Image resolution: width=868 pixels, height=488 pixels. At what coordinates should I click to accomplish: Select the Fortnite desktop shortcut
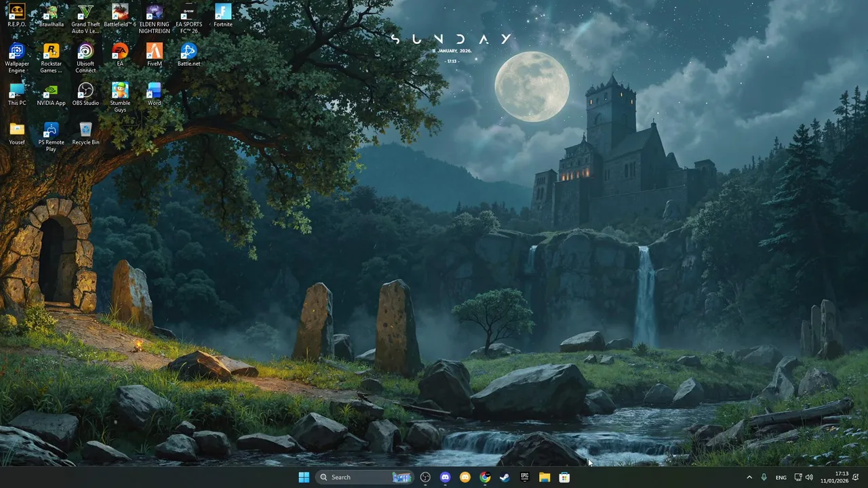click(x=223, y=16)
